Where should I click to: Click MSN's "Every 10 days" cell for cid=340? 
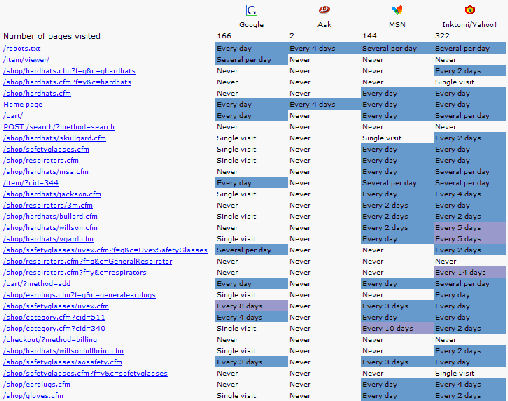click(x=397, y=328)
